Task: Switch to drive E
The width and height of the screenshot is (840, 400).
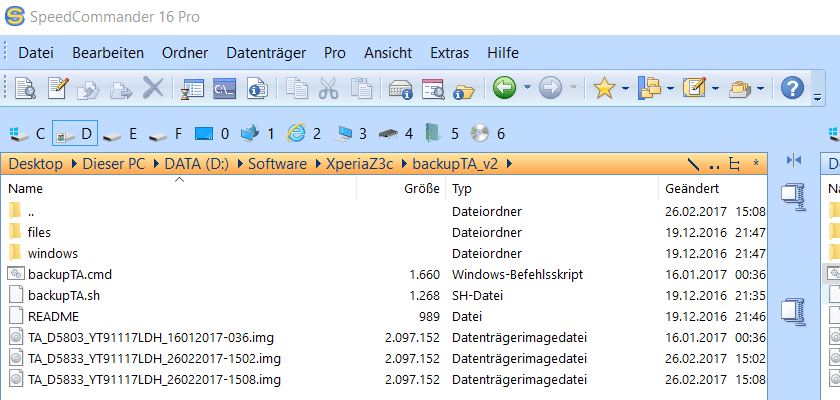Action: pyautogui.click(x=120, y=133)
